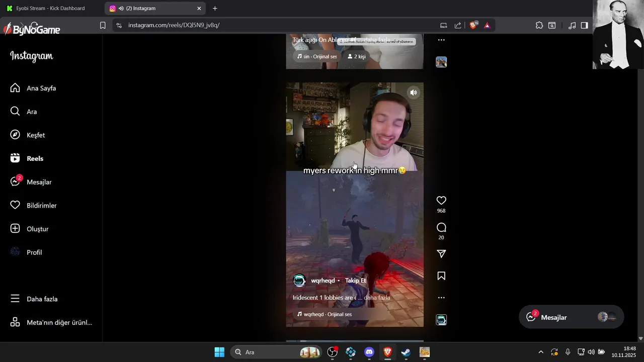Open Keşfet explore page
Viewport: 644px width, 362px height.
point(28,135)
